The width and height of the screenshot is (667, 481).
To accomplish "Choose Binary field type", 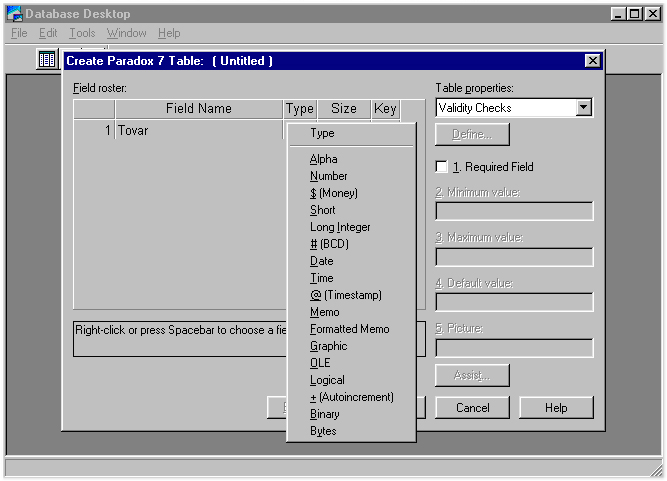I will [x=324, y=414].
